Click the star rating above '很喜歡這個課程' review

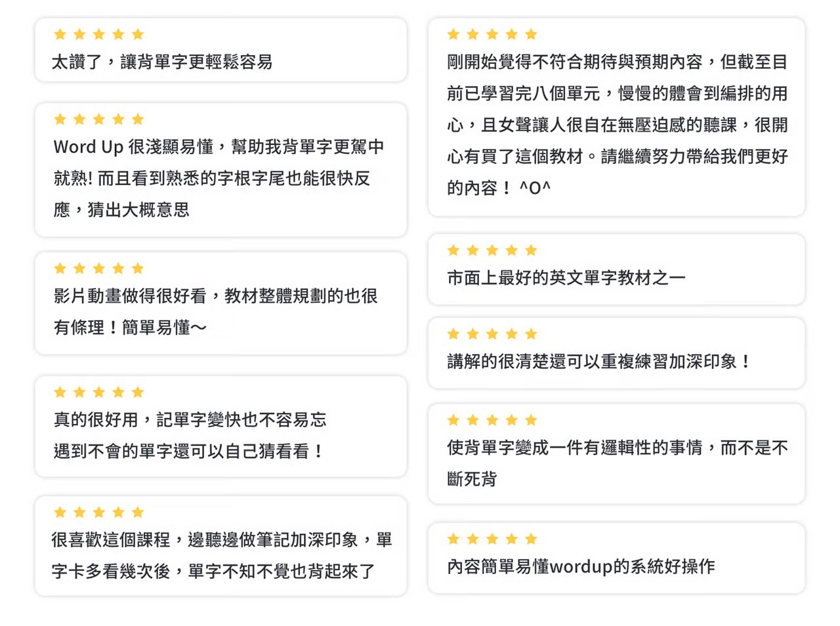pyautogui.click(x=98, y=512)
